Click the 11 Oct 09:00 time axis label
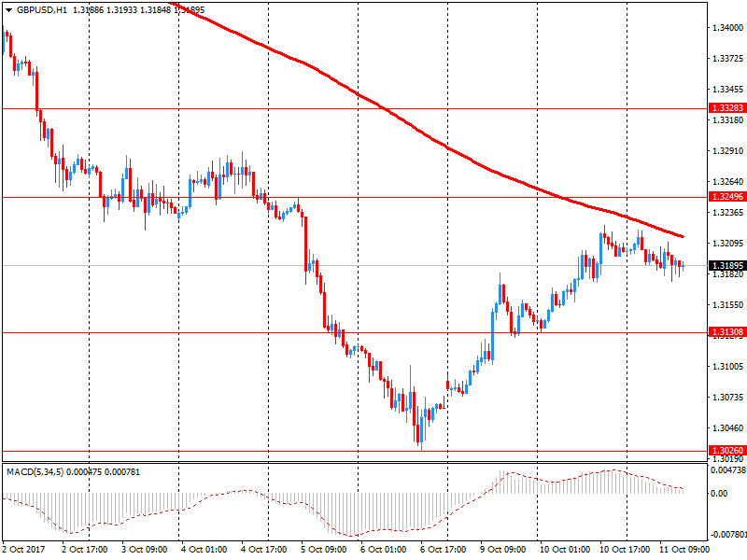The image size is (747, 560). point(684,550)
